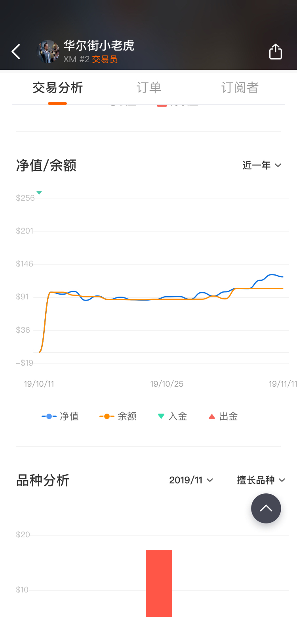
Task: Tap the back arrow icon
Action: coord(16,52)
